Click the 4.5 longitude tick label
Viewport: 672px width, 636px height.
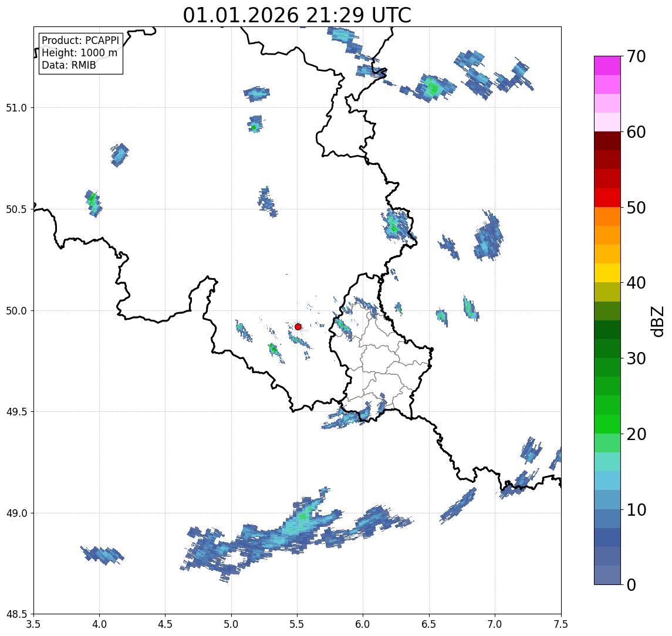165,624
